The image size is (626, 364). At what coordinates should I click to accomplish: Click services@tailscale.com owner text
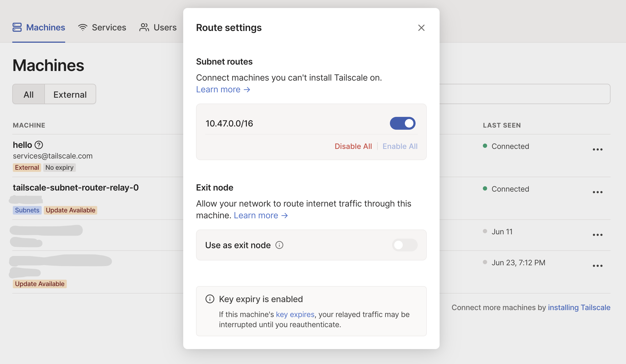tap(53, 156)
